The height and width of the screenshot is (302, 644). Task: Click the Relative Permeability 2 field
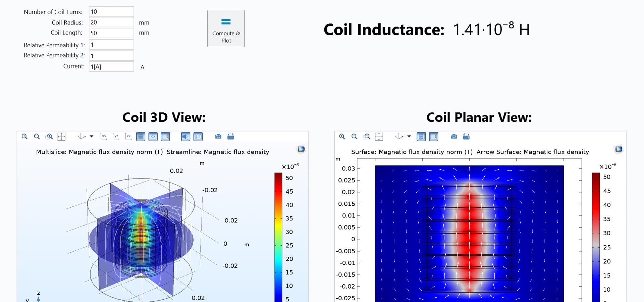click(x=111, y=56)
